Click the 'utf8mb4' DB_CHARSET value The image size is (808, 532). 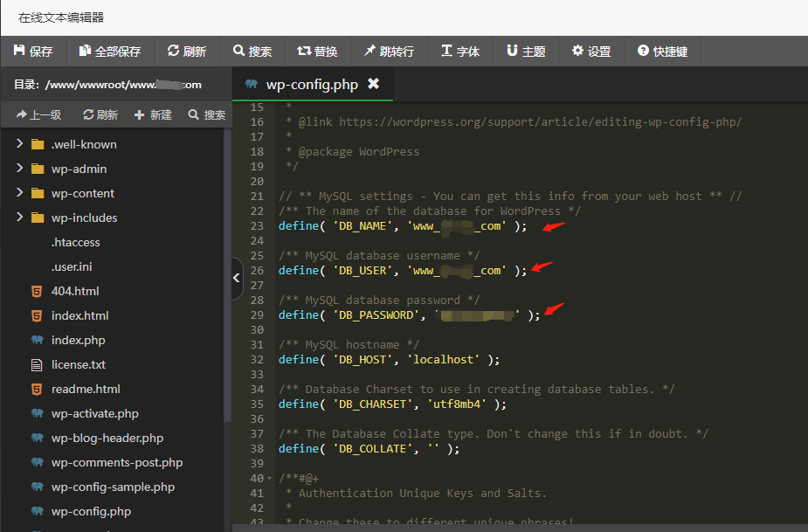click(457, 404)
